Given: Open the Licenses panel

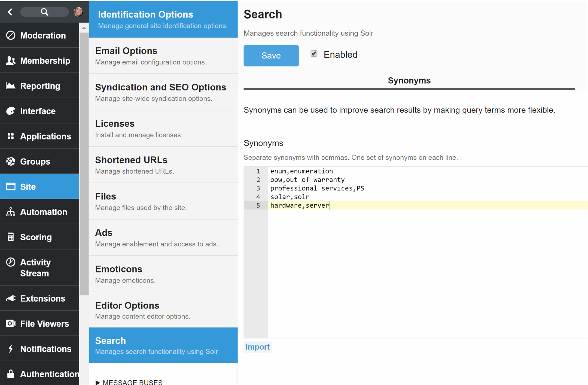Looking at the screenshot, I should [163, 129].
